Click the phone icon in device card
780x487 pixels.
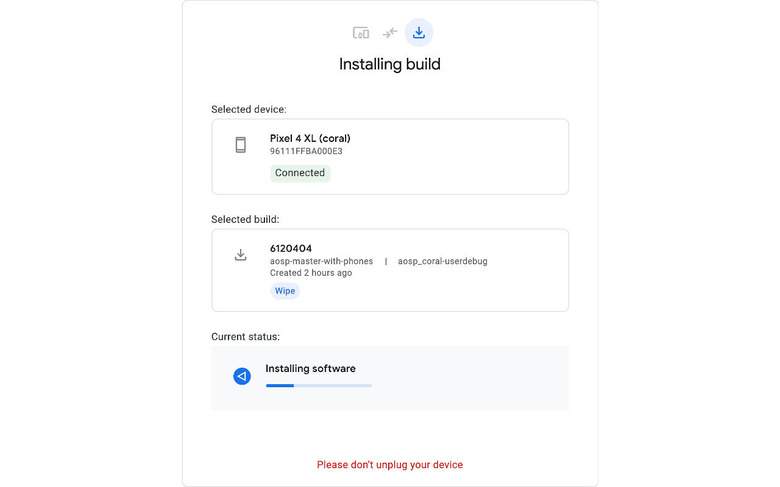click(241, 145)
